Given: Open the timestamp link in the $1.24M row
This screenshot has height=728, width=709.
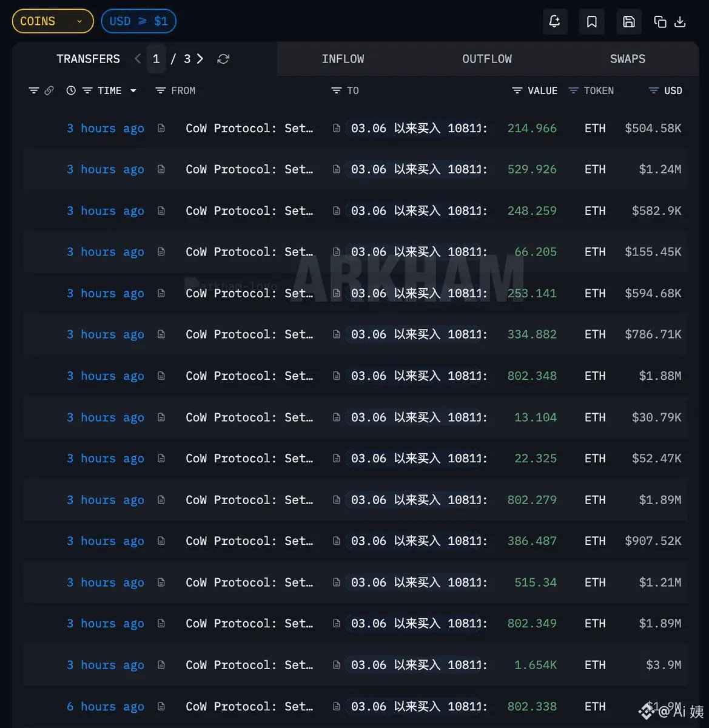Looking at the screenshot, I should [106, 170].
